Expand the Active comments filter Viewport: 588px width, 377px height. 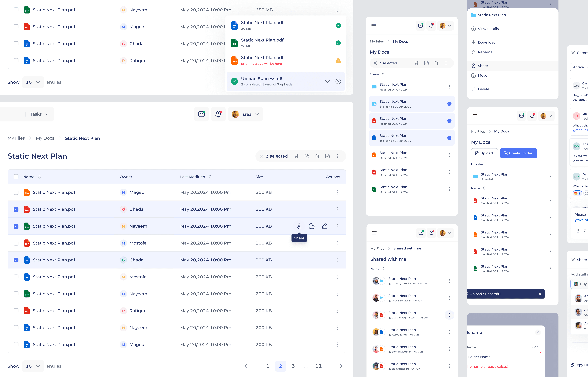click(x=579, y=67)
